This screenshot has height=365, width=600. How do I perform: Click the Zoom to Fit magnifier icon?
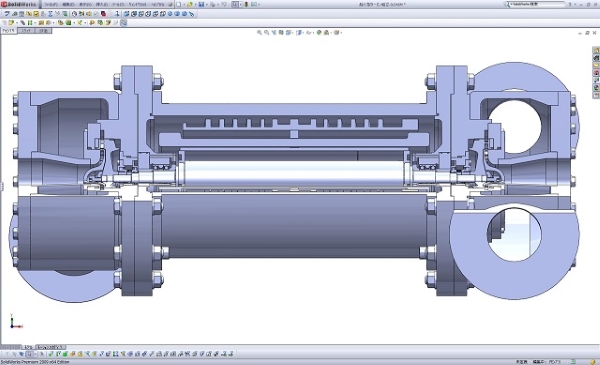[x=259, y=33]
